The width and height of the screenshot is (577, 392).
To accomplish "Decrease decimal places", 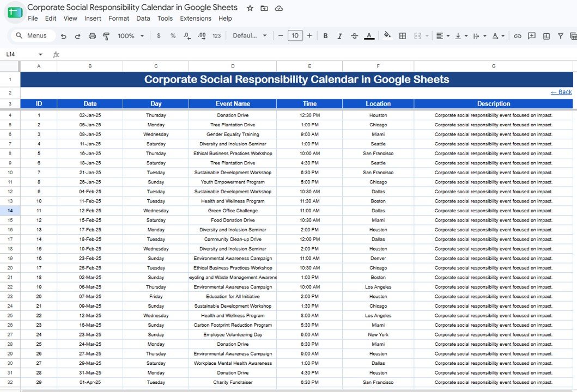I will click(x=187, y=36).
